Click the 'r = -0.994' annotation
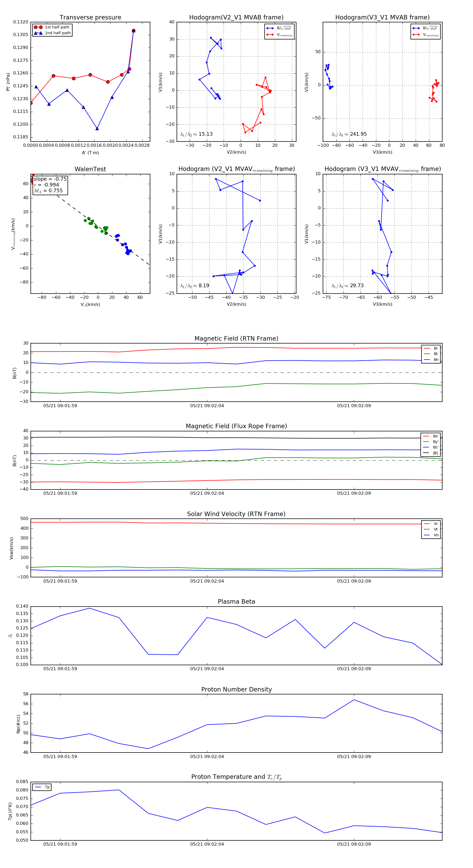 [47, 185]
